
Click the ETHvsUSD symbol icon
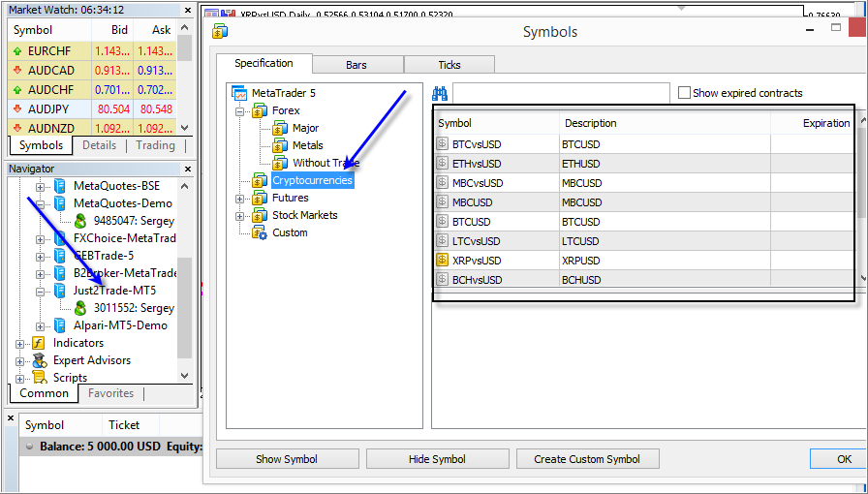[x=442, y=164]
